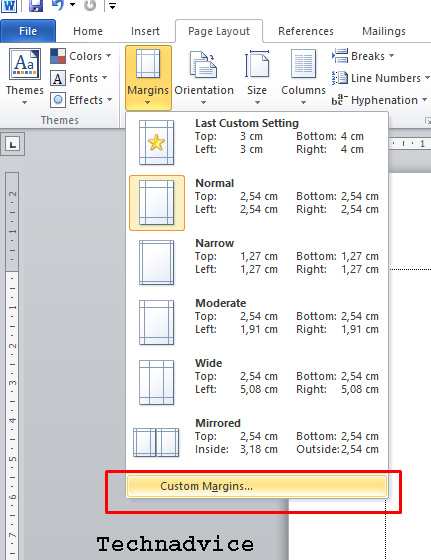Open the Undo history dropdown arrow

point(73,5)
